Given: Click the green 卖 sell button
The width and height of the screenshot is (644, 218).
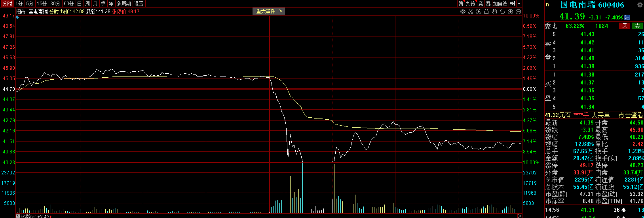Looking at the screenshot, I should (637, 26).
